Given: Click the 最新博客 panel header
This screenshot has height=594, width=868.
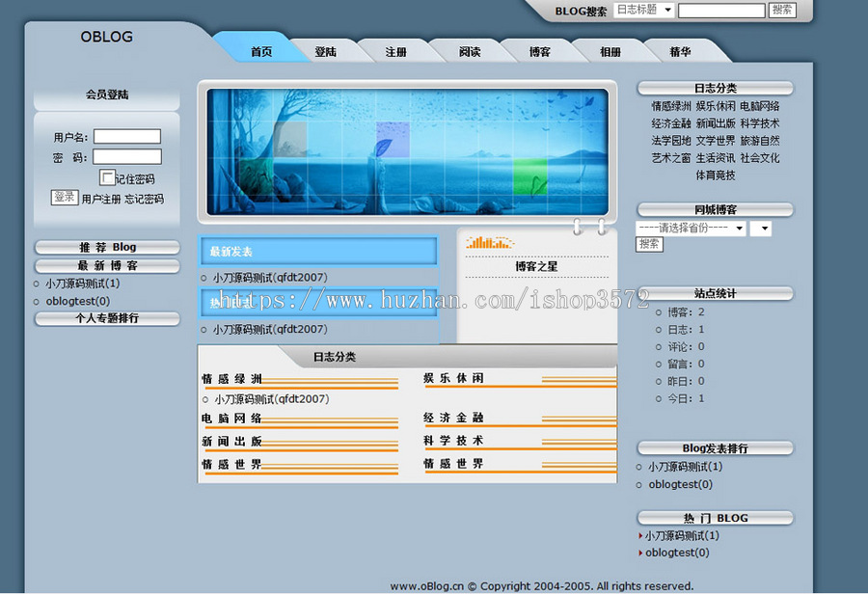Looking at the screenshot, I should pos(106,265).
